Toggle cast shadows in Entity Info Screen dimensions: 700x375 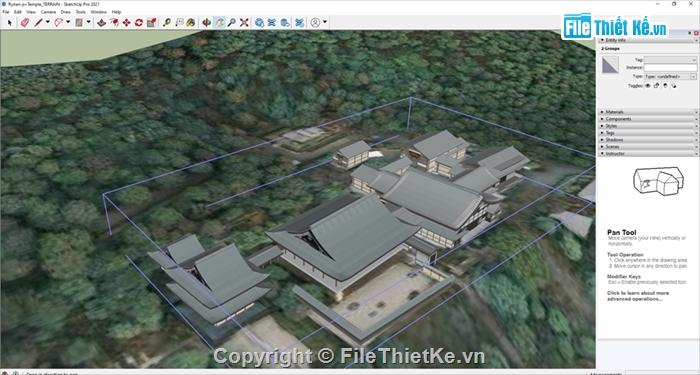pos(674,86)
